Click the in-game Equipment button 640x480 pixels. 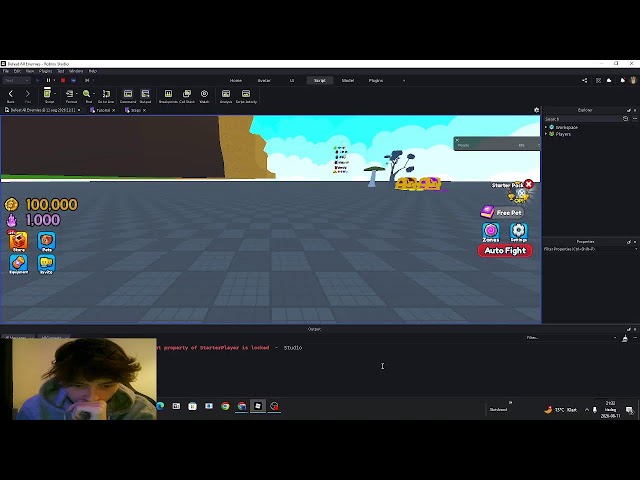click(18, 264)
